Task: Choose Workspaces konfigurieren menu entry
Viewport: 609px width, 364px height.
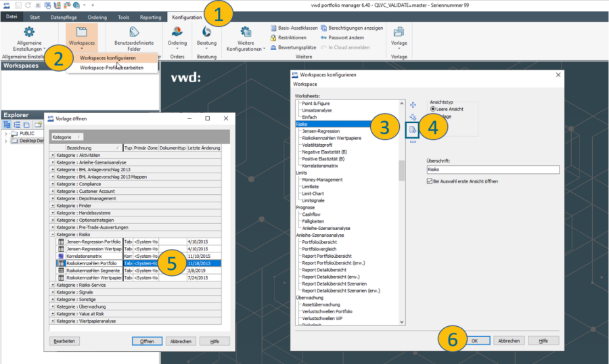Action: pos(107,58)
